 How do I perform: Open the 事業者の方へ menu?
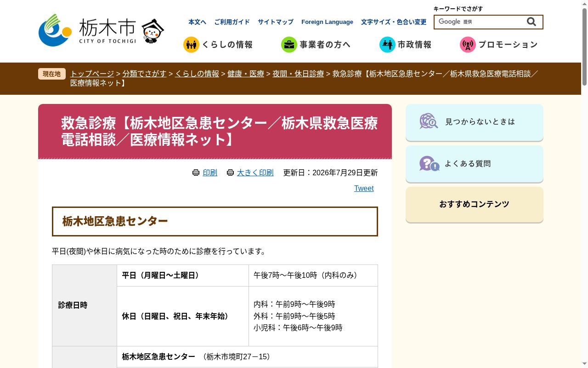(316, 45)
